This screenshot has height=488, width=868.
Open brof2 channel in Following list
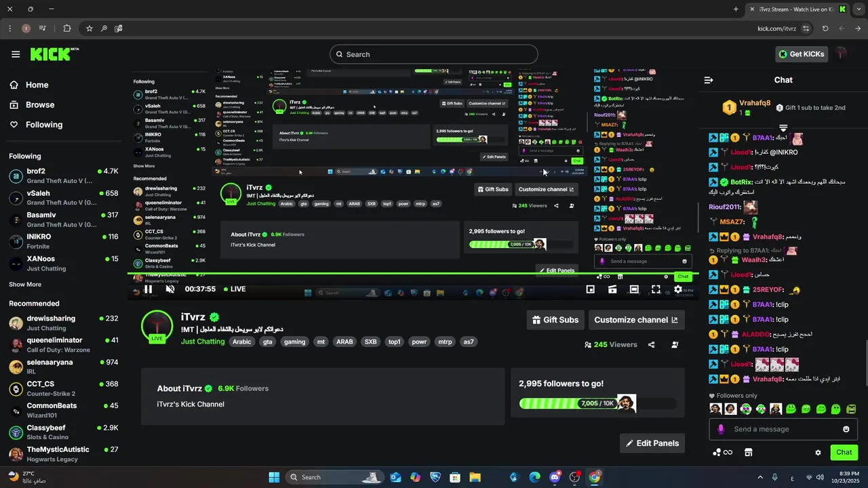(x=64, y=176)
